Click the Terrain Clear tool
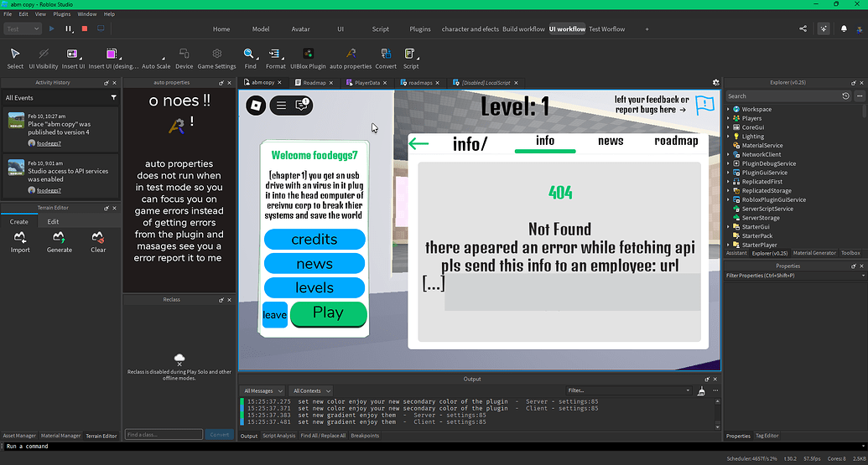The image size is (868, 465). pyautogui.click(x=98, y=242)
